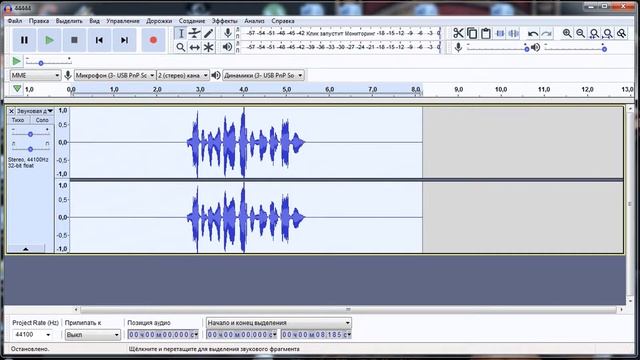Open the 'Выделить' menu
This screenshot has width=640, height=360.
click(69, 21)
